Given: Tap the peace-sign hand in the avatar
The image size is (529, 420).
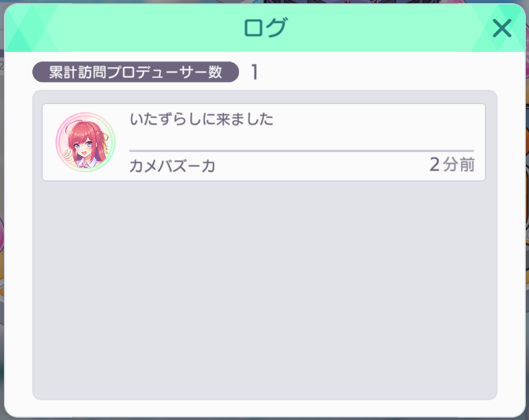Looking at the screenshot, I should point(69,156).
